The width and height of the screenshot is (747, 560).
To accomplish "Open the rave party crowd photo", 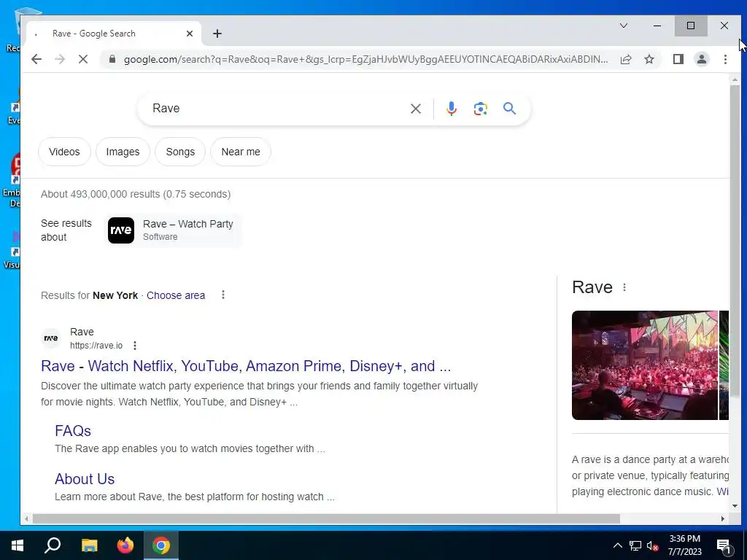I will (645, 365).
